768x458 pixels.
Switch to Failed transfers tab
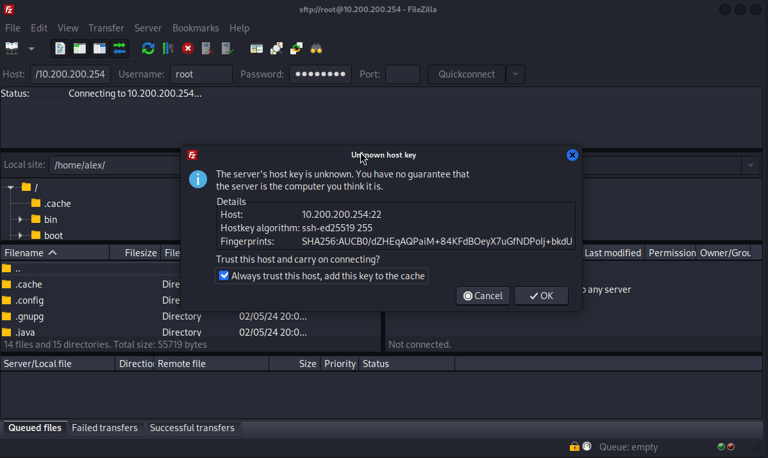(x=105, y=428)
